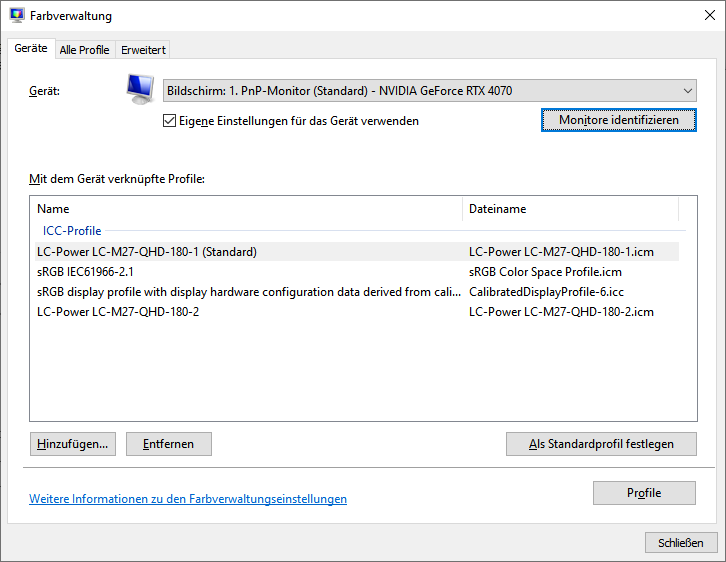The height and width of the screenshot is (562, 726).
Task: Sort by the Dateiname column header
Action: click(x=571, y=209)
